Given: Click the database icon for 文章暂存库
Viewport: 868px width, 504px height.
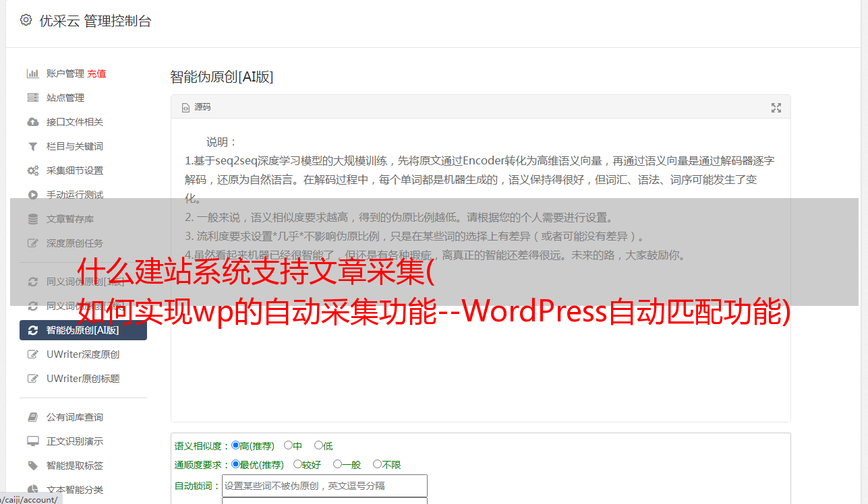Looking at the screenshot, I should [x=32, y=219].
